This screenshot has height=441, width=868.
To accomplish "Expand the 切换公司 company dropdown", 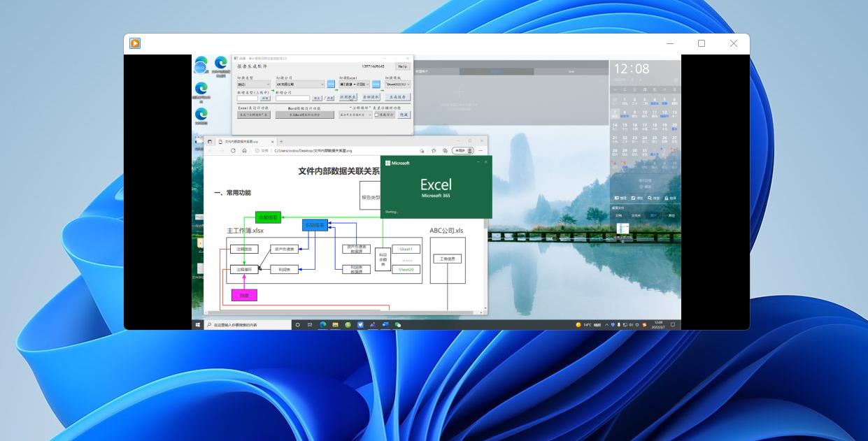I will coord(300,84).
